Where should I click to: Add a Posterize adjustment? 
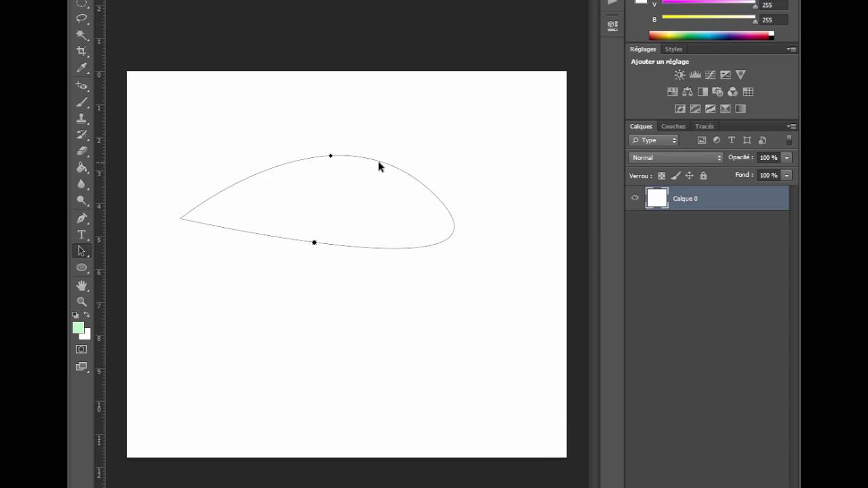pos(695,108)
